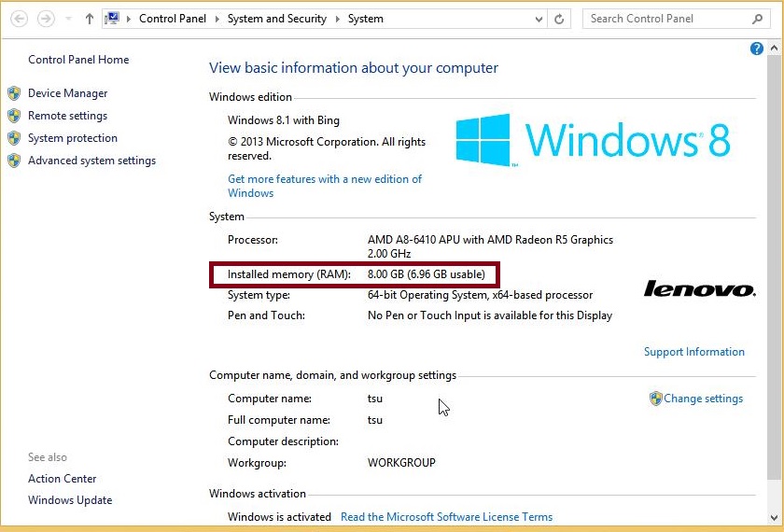Click the Forward navigation arrow
The width and height of the screenshot is (784, 532).
coord(46,19)
